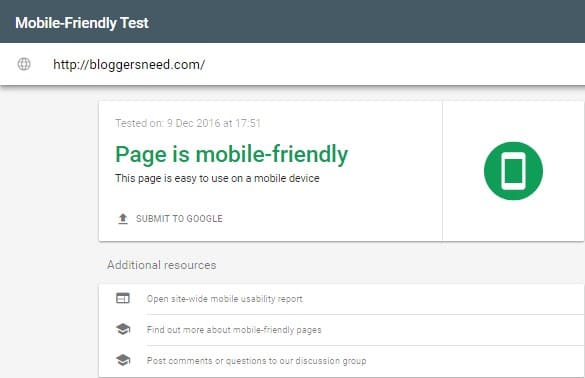Image resolution: width=585 pixels, height=378 pixels.
Task: Submit the page with SUBMIT TO GOOGLE
Action: click(x=179, y=219)
